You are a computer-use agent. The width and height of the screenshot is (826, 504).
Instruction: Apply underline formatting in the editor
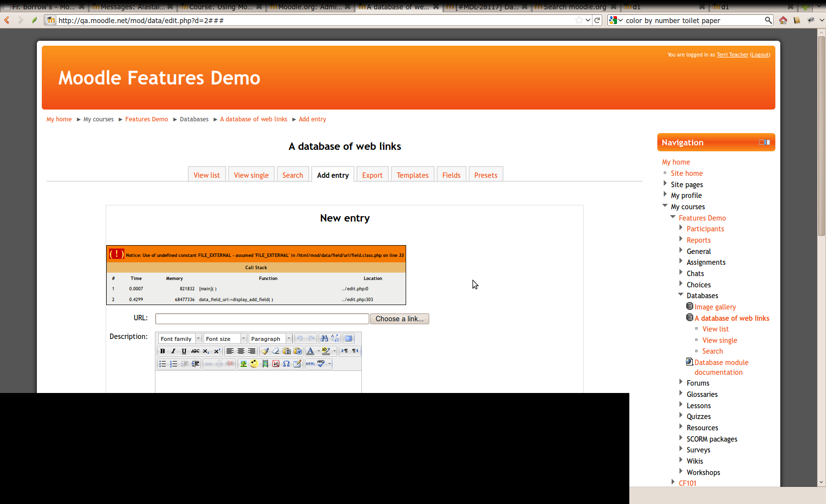click(x=184, y=351)
